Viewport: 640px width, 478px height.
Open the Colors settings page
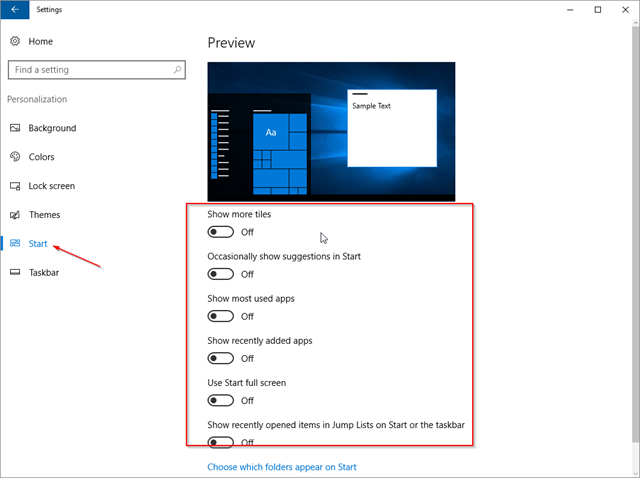41,157
